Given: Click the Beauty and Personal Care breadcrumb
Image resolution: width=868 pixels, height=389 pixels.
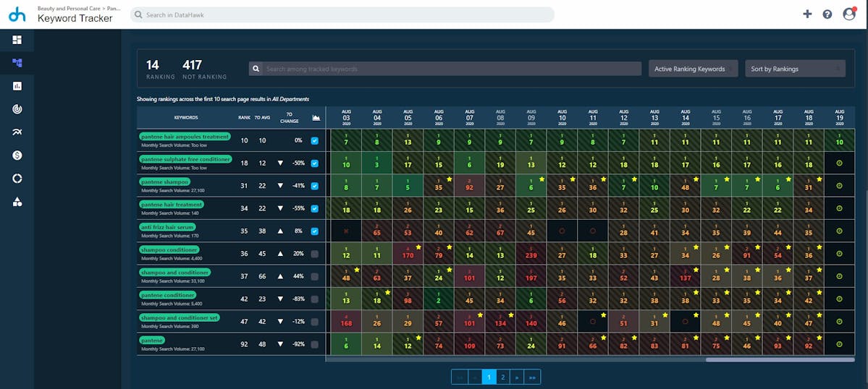Looking at the screenshot, I should (x=70, y=8).
